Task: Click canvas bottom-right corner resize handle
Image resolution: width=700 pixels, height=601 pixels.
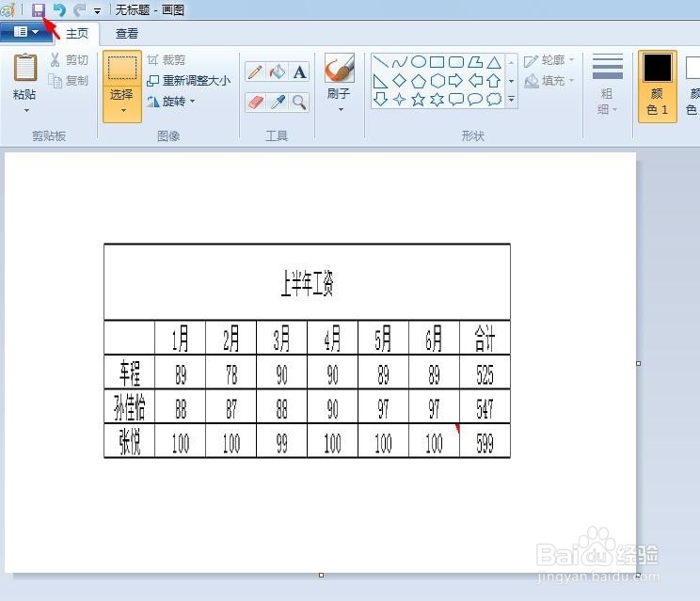Action: click(639, 575)
